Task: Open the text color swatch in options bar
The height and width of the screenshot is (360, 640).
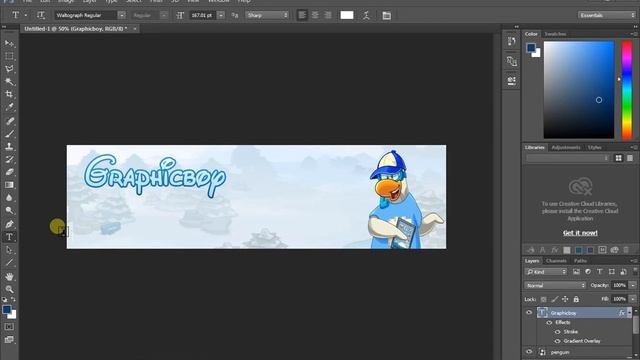Action: (x=347, y=15)
